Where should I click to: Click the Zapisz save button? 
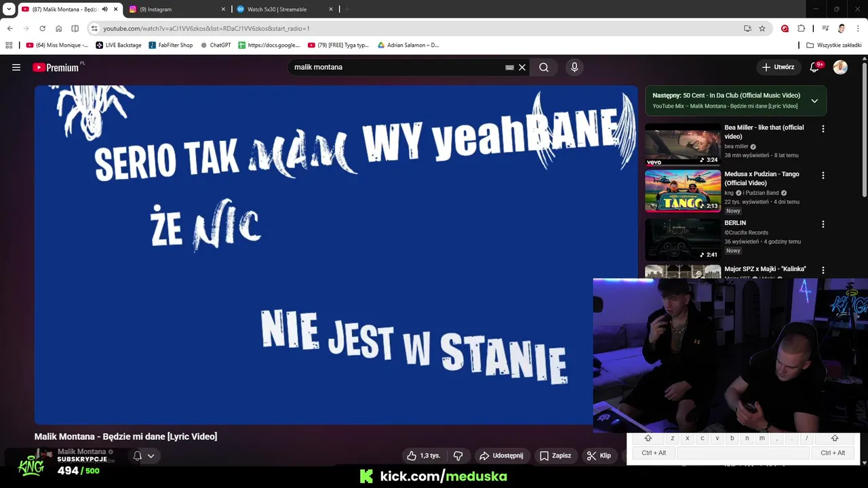tap(555, 455)
